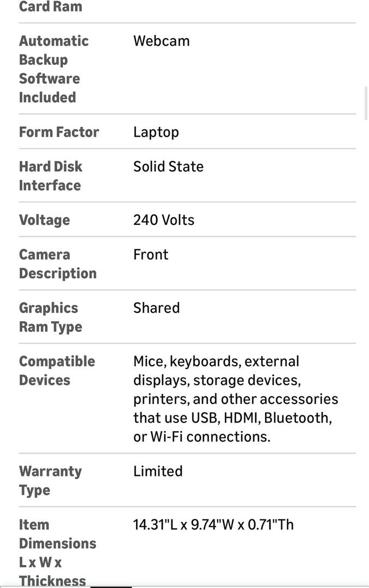Image resolution: width=369 pixels, height=588 pixels.
Task: Select the Compatible Devices label
Action: pos(57,371)
